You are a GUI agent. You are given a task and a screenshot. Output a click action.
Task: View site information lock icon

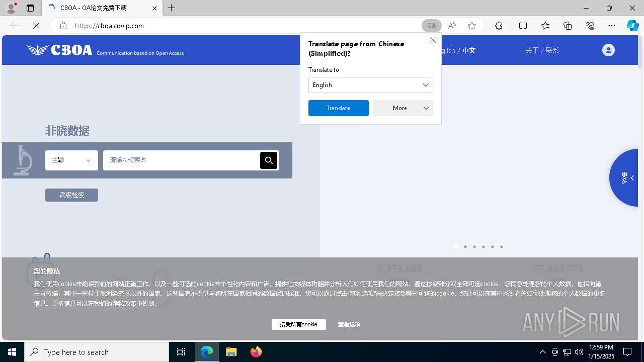[63, 26]
